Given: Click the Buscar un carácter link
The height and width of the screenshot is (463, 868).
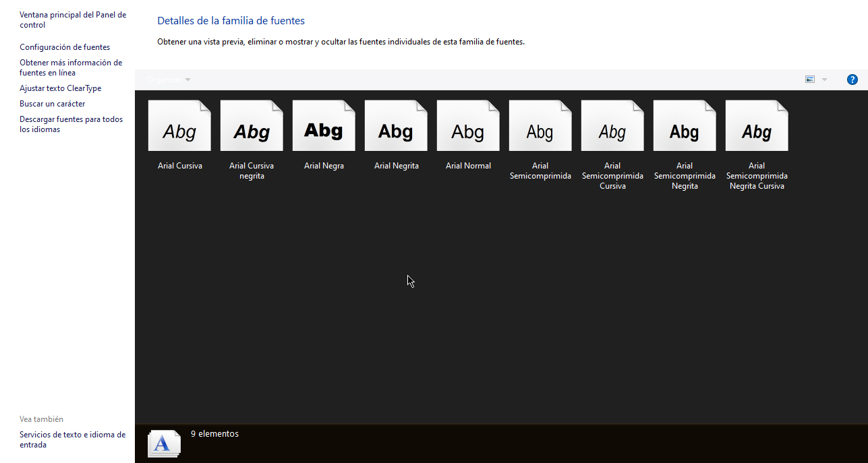Looking at the screenshot, I should [x=53, y=104].
